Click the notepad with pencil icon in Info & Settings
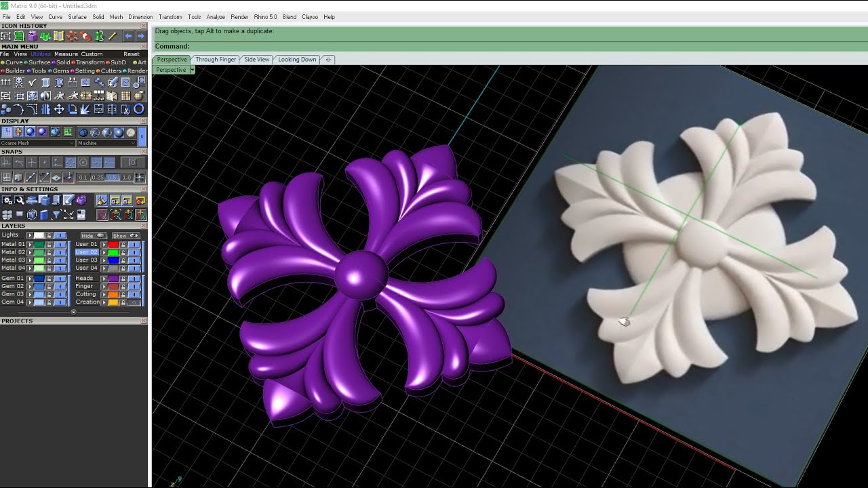The image size is (868, 488). [68, 200]
